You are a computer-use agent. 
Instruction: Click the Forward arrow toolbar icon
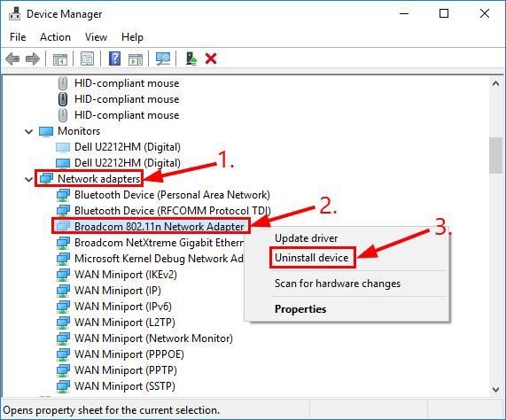pyautogui.click(x=32, y=59)
